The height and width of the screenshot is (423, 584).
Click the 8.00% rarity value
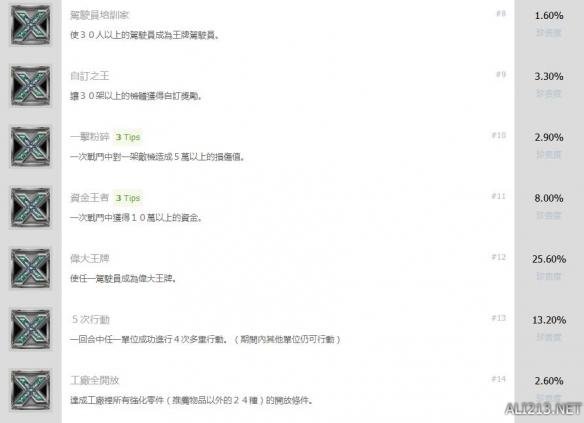coord(549,198)
